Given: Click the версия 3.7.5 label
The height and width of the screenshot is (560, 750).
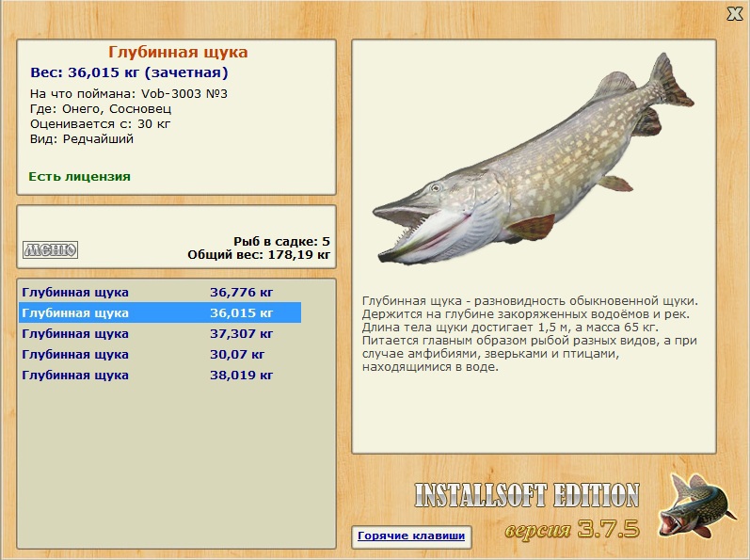Looking at the screenshot, I should click(572, 529).
